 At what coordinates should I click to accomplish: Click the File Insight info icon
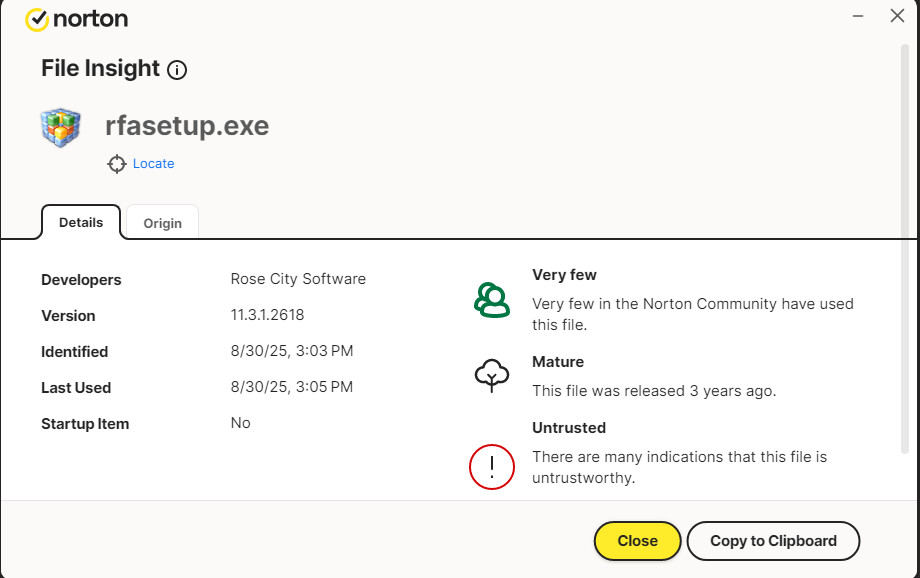177,70
